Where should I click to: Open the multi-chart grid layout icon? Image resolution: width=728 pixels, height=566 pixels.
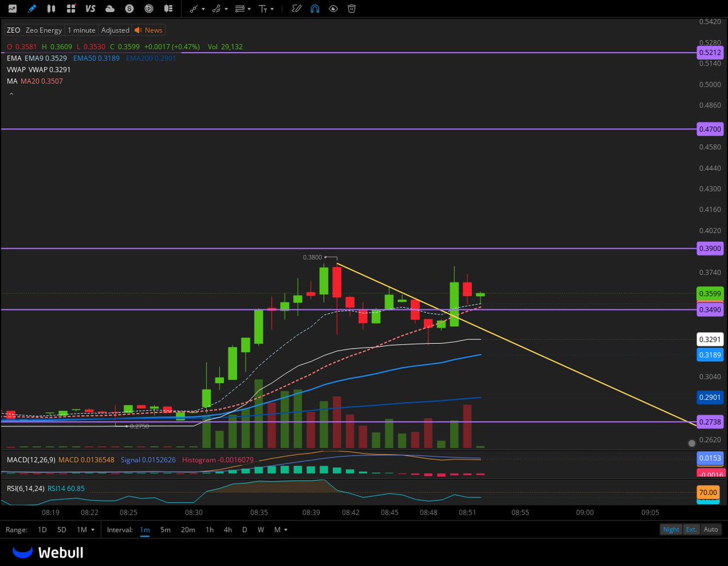coord(71,8)
